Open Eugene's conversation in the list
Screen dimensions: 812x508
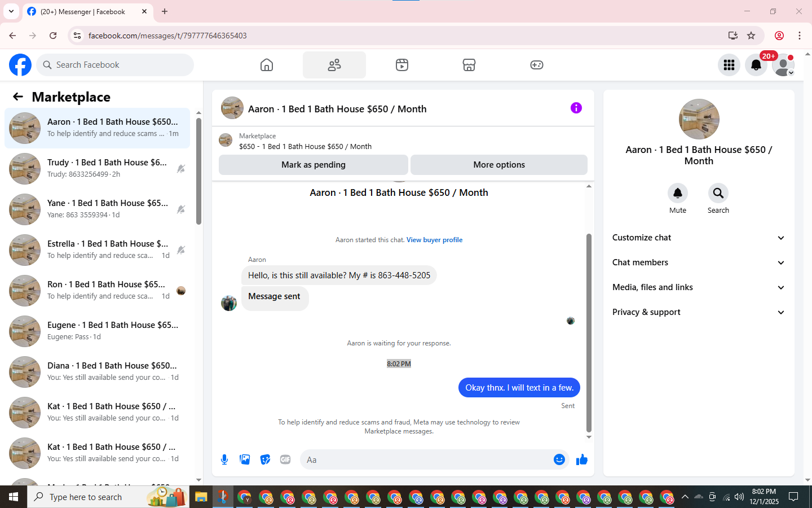click(98, 331)
